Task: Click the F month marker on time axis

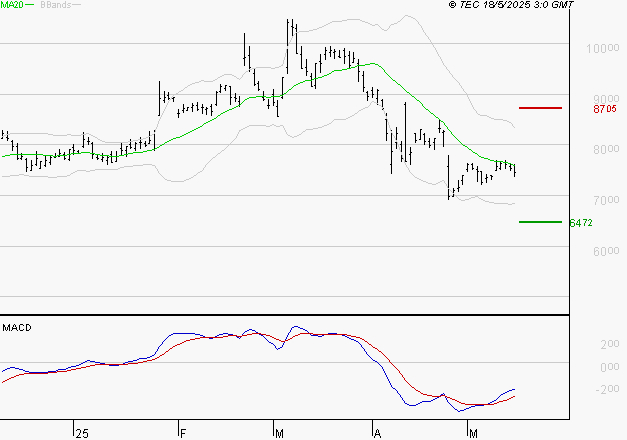Action: (183, 434)
